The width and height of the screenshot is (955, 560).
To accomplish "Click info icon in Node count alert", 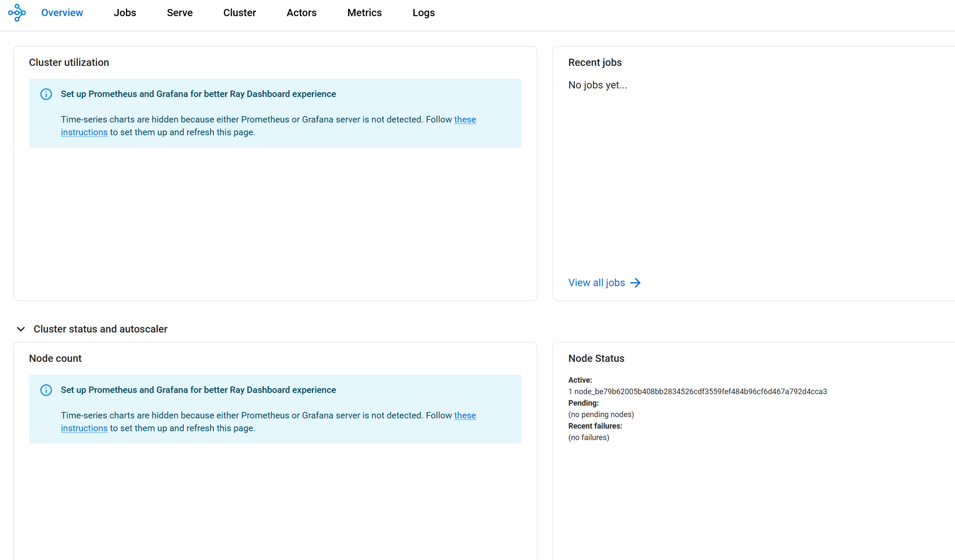I will click(x=46, y=390).
